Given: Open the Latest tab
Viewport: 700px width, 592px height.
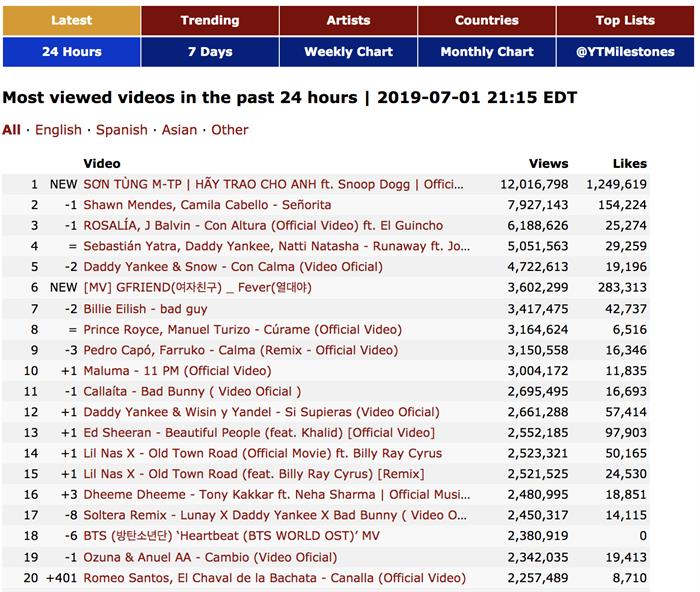Looking at the screenshot, I should point(71,20).
